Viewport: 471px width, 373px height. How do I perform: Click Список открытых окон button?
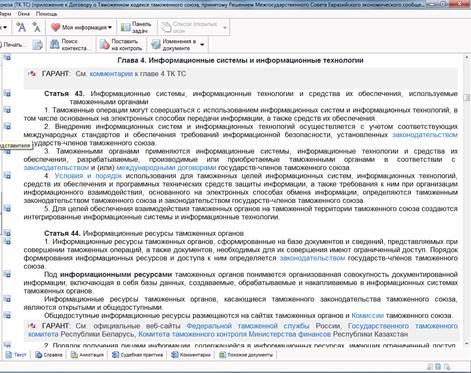click(189, 27)
